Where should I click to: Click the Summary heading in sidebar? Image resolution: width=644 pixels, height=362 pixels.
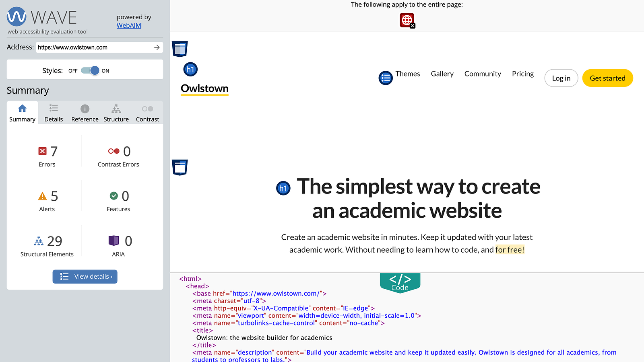pyautogui.click(x=28, y=90)
